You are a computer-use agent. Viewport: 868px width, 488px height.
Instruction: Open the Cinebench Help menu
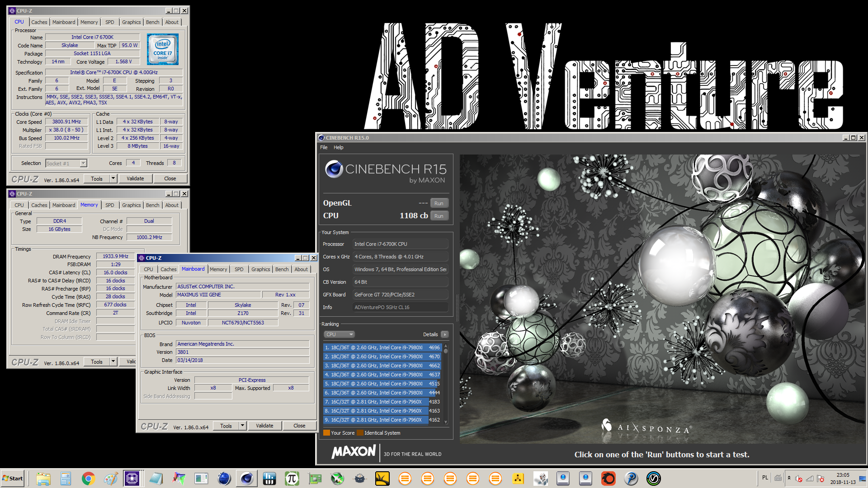[x=338, y=147]
